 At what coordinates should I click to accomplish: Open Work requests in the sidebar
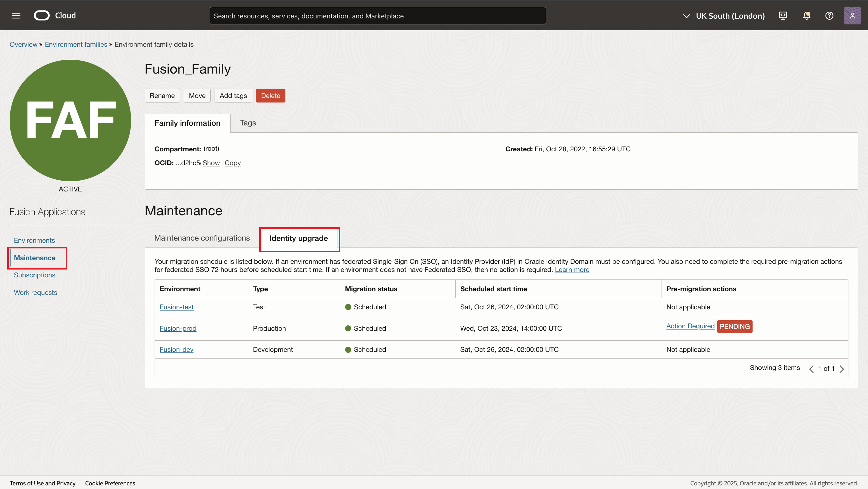35,292
